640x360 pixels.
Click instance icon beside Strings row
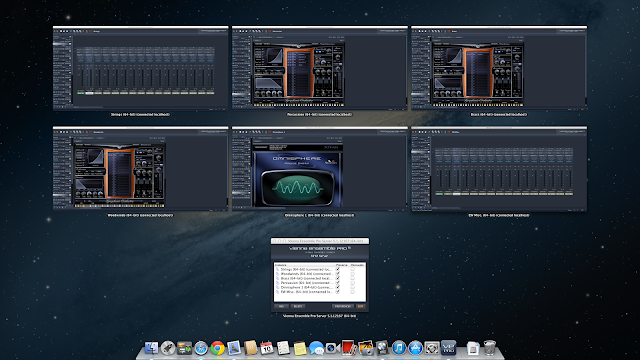(278, 269)
